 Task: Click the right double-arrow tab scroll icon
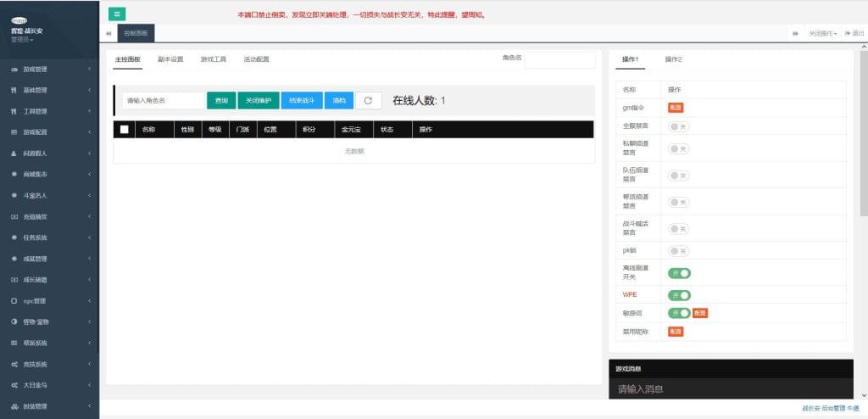point(795,33)
